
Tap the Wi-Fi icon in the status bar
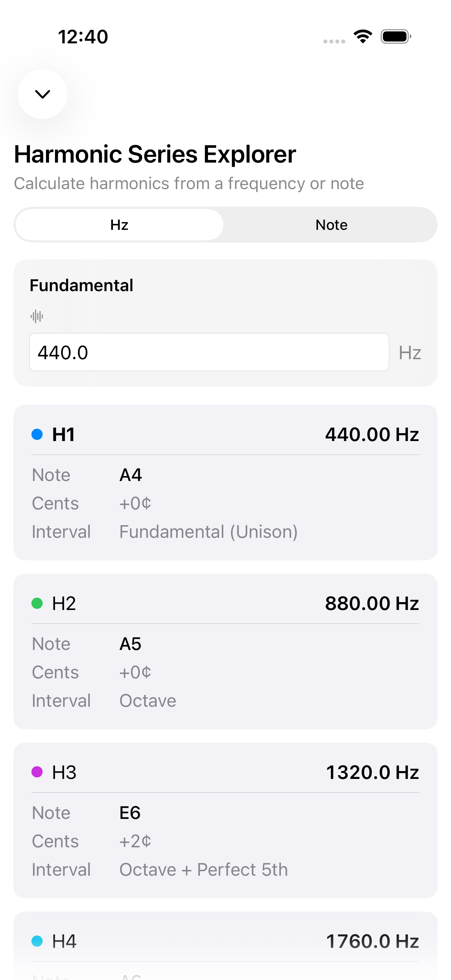coord(362,37)
